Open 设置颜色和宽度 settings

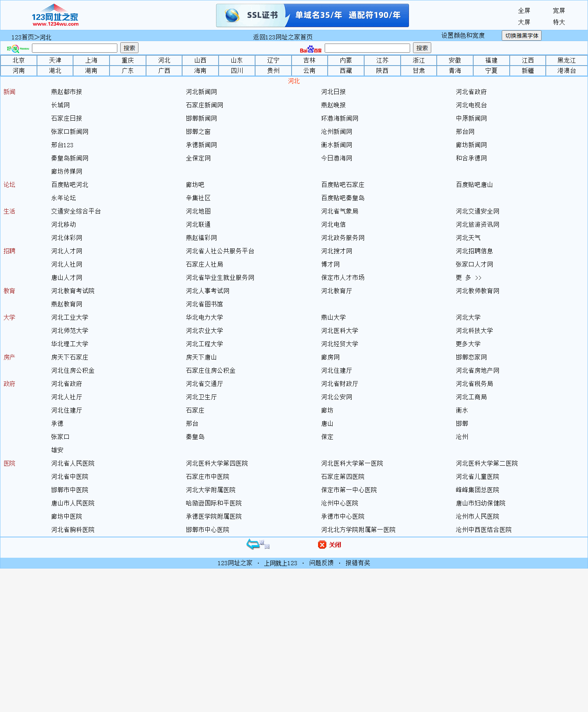tap(463, 36)
